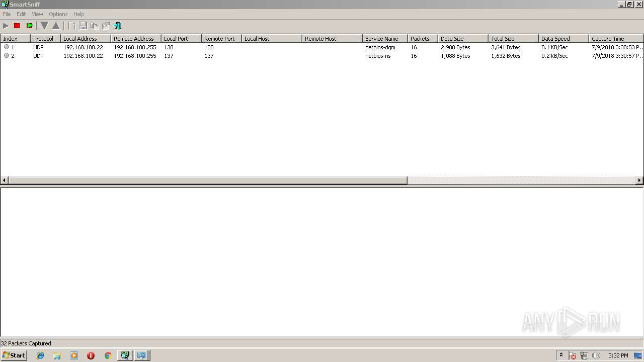Click the SmartSniff taskbar button
The image size is (644, 362).
[125, 355]
